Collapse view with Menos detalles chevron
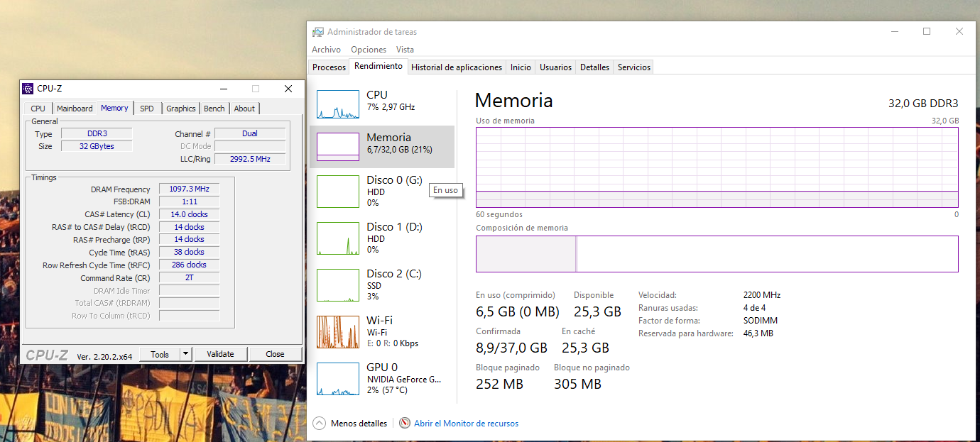Image resolution: width=980 pixels, height=442 pixels. pyautogui.click(x=319, y=423)
